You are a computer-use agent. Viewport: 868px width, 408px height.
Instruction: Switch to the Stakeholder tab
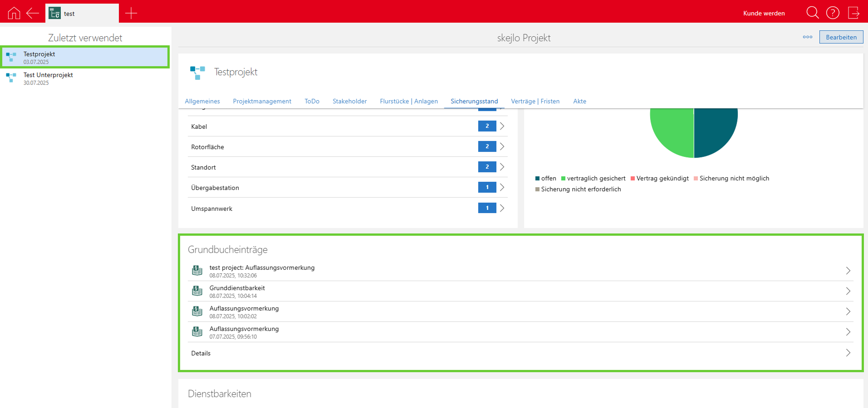tap(349, 101)
